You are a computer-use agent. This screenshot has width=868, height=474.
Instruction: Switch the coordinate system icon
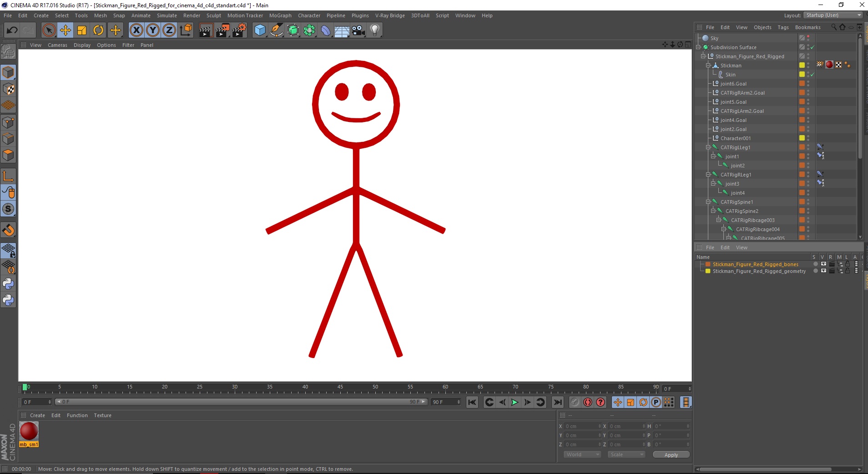186,30
